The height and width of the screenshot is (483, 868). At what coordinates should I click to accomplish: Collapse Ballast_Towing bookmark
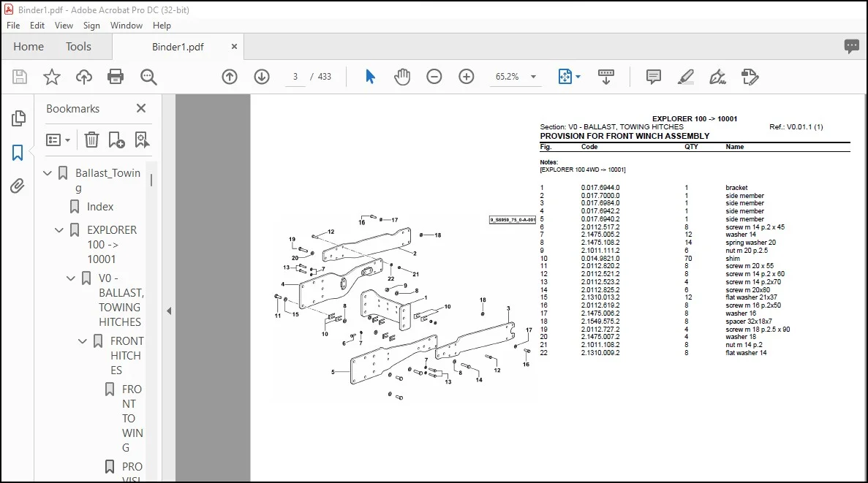(x=48, y=173)
